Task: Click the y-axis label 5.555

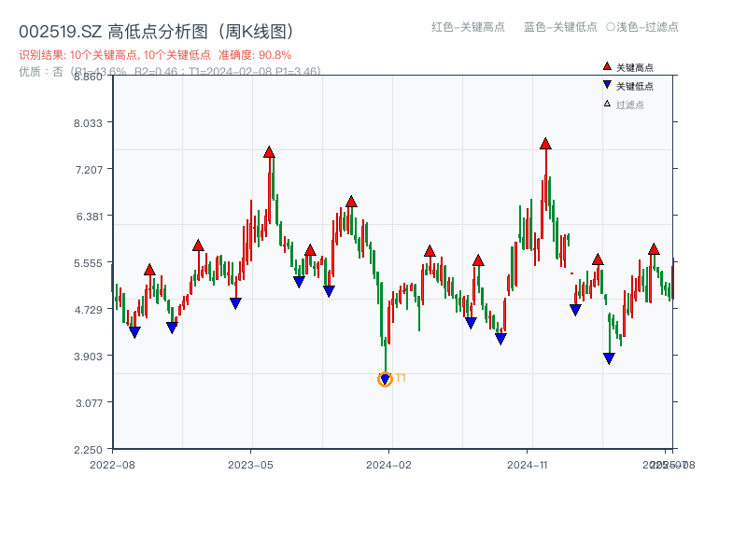Action: tap(88, 263)
